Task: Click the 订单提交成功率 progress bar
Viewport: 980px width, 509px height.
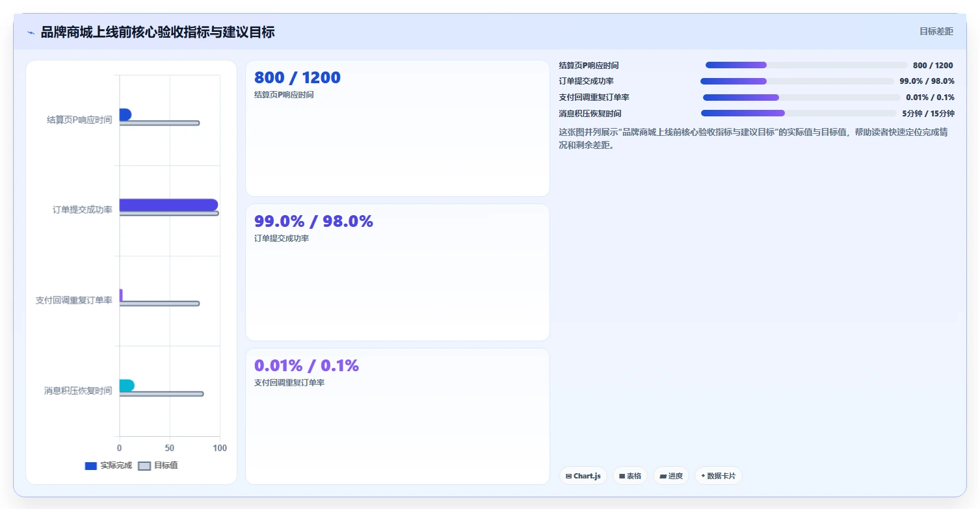Action: pyautogui.click(x=797, y=81)
